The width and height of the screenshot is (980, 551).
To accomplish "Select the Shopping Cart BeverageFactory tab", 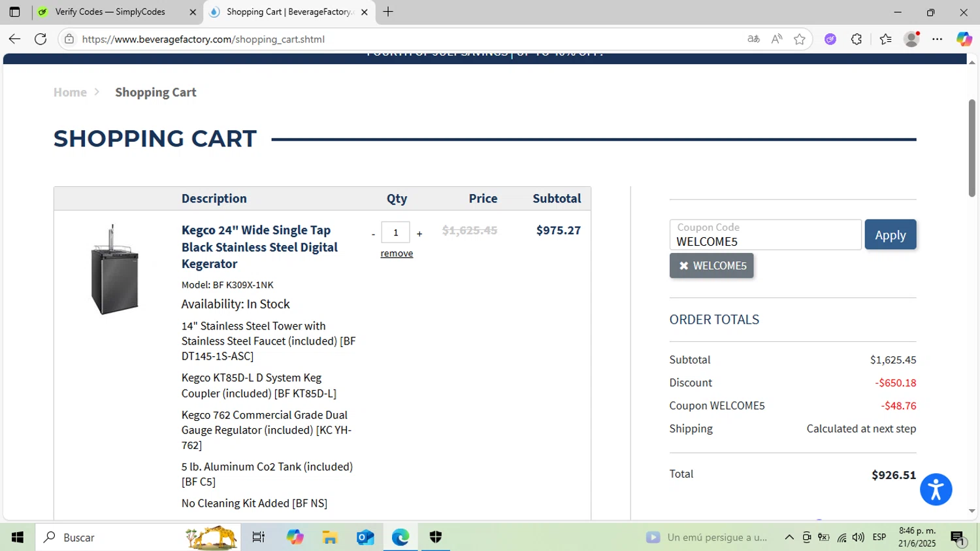I will 289,12.
